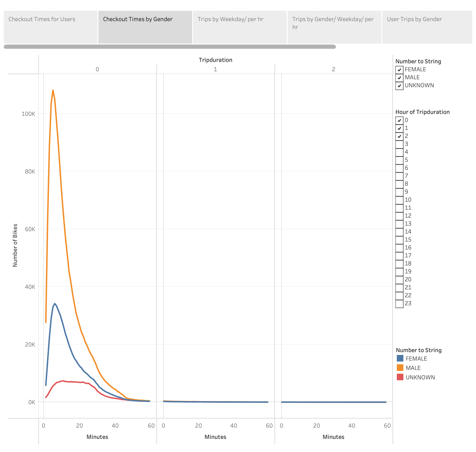Enable hour 7 checkbox
The width and height of the screenshot is (476, 452).
[x=399, y=176]
